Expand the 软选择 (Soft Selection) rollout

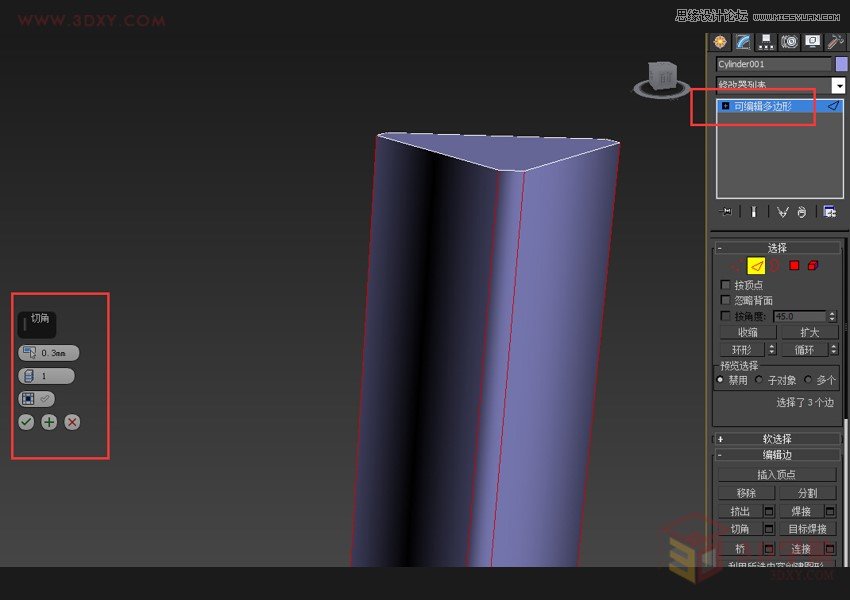pos(775,439)
